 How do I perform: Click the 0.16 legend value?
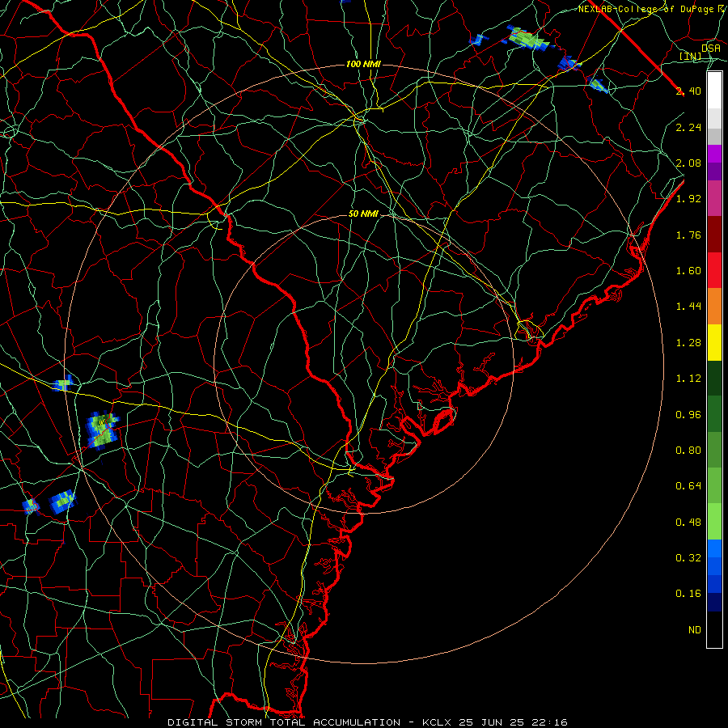click(688, 594)
